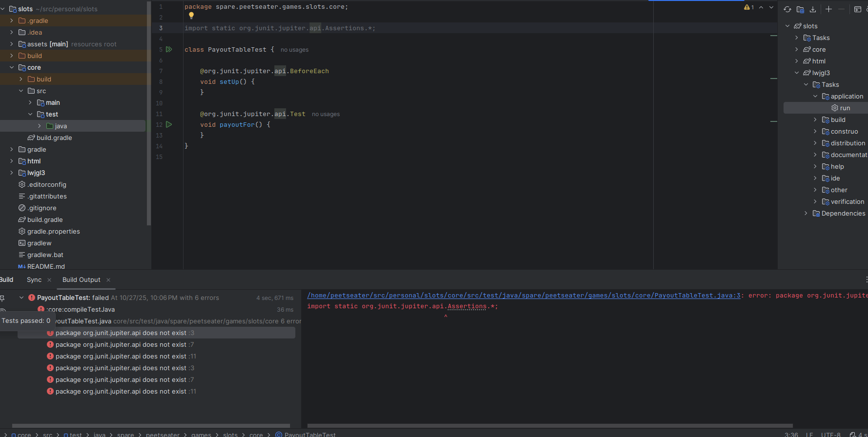
Task: Switch to the Sync tab
Action: 34,279
